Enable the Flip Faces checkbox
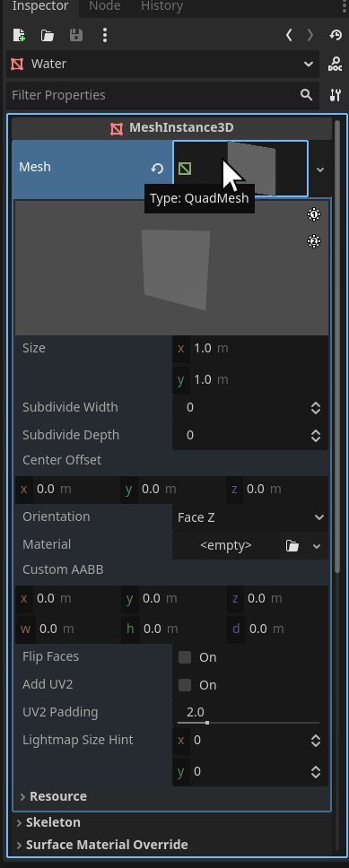Viewport: 349px width, 868px height. point(185,657)
